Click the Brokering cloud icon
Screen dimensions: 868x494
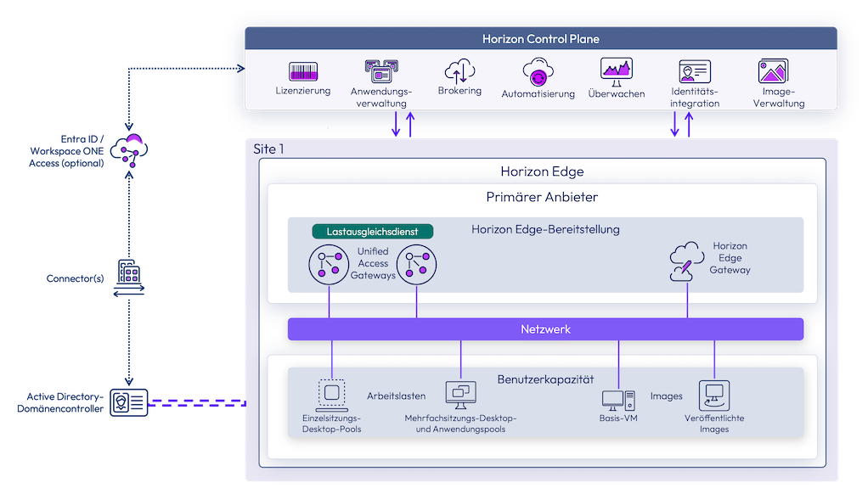459,70
